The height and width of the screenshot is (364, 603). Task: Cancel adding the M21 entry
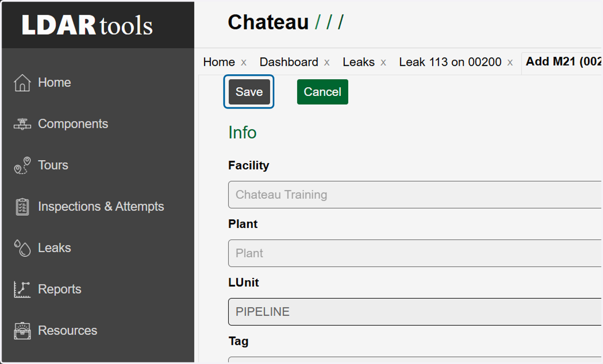coord(323,92)
